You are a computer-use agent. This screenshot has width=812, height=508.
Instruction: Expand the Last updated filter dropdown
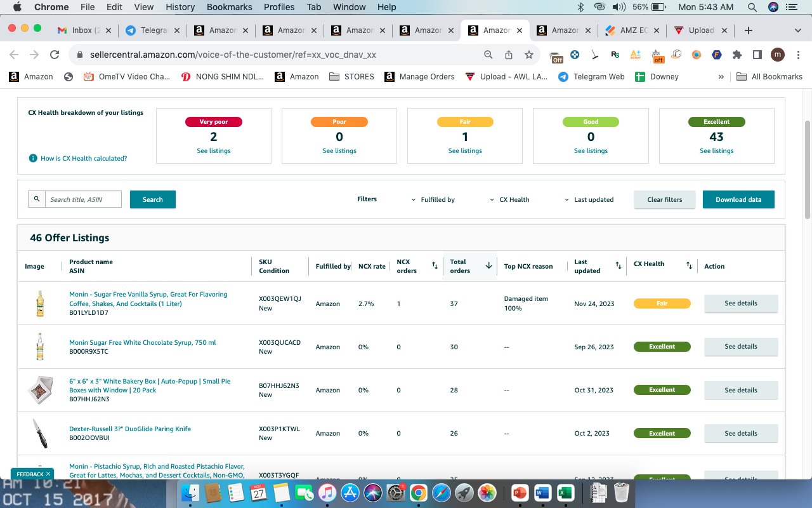tap(589, 199)
